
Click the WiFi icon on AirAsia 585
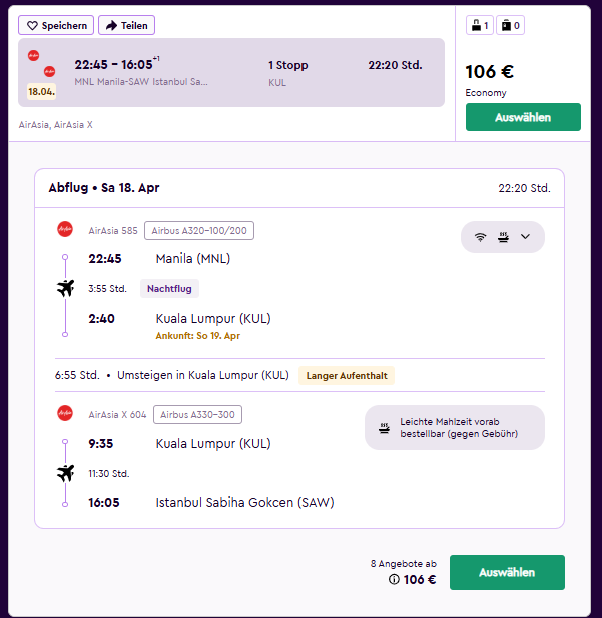point(480,237)
